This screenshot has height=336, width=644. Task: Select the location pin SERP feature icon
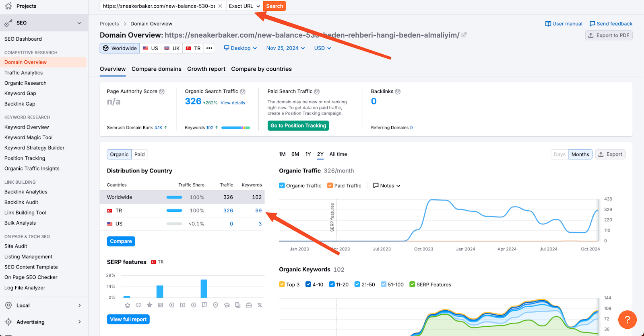(216, 305)
